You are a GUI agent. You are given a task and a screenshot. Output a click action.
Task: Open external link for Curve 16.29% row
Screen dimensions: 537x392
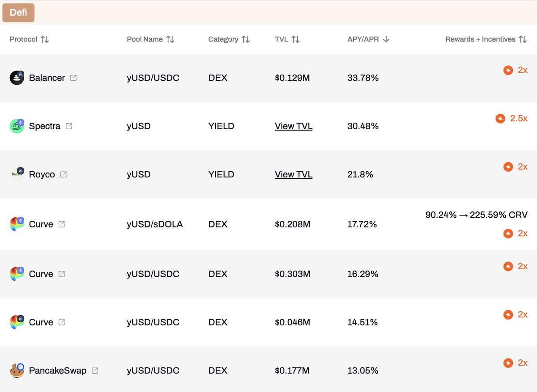pyautogui.click(x=62, y=274)
